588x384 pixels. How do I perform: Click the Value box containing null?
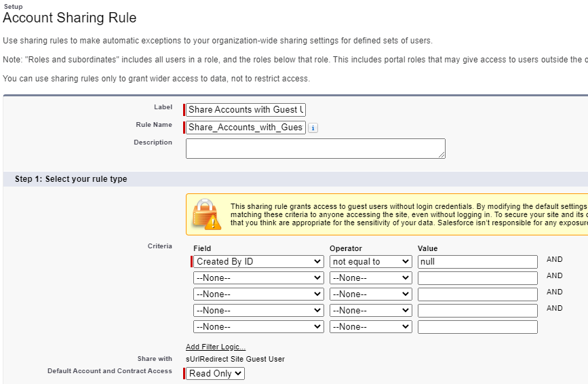pos(477,261)
